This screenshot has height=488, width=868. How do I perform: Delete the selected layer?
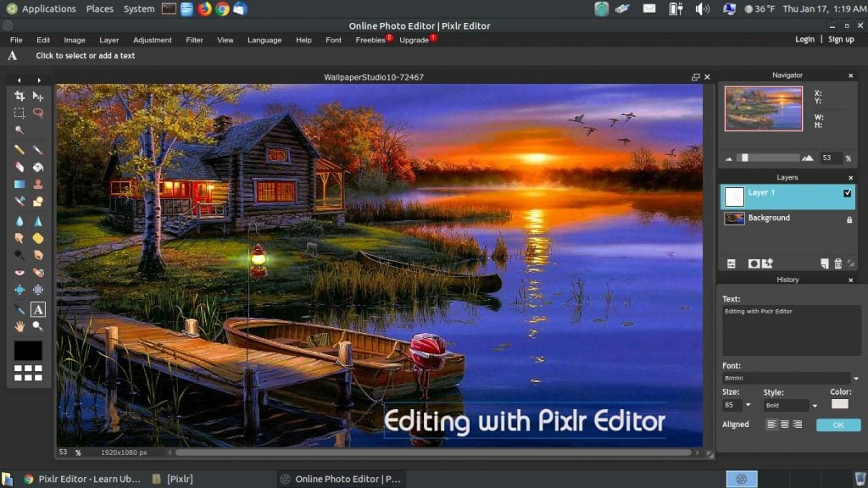click(838, 264)
